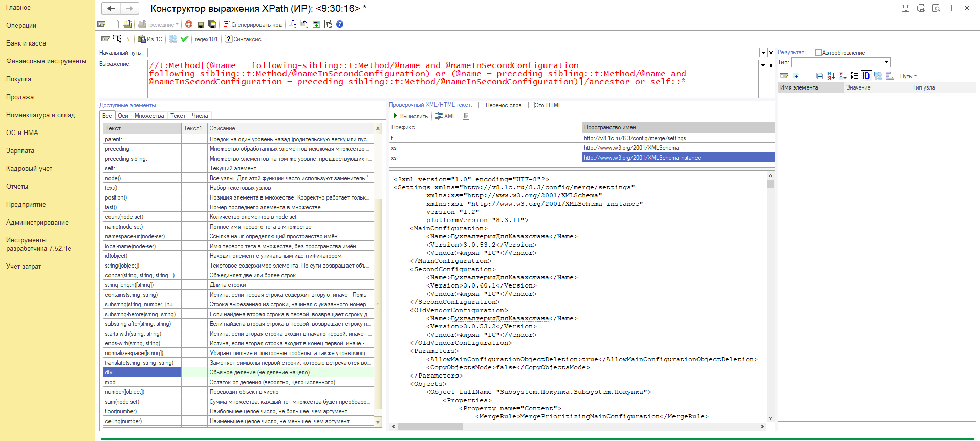Save with the single floppy disk icon

pos(201,24)
